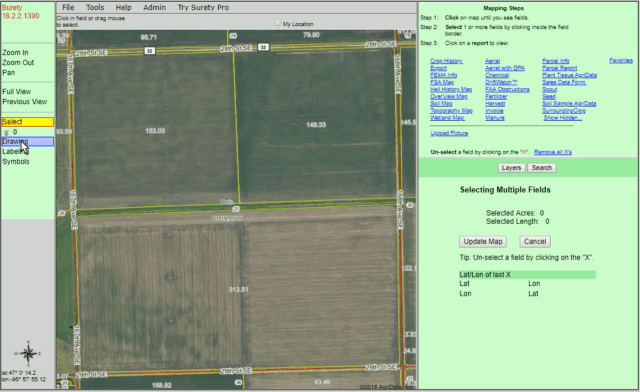The width and height of the screenshot is (640, 392).
Task: Select the 79.90 acre field on map
Action: (311, 35)
